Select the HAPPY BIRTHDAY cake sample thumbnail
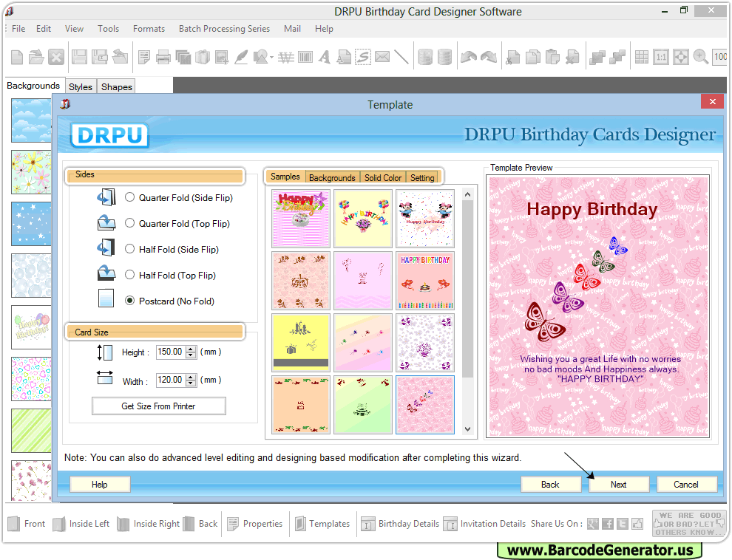 tap(425, 281)
